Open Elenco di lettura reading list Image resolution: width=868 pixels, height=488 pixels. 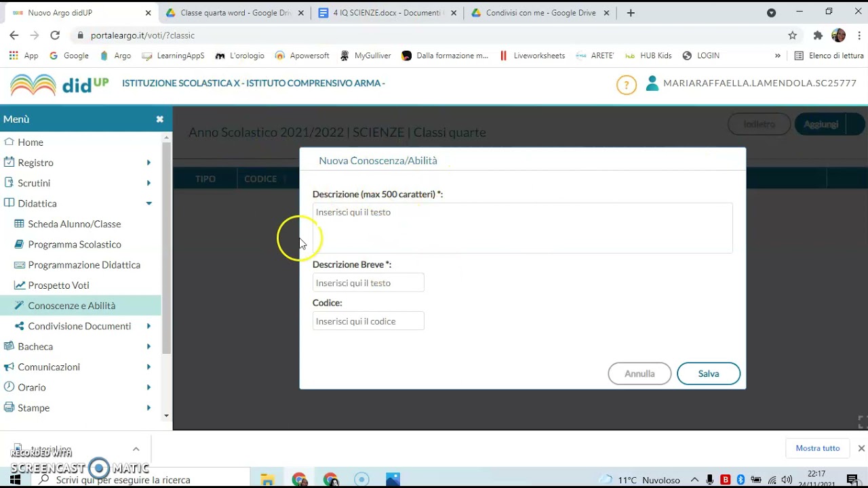829,56
